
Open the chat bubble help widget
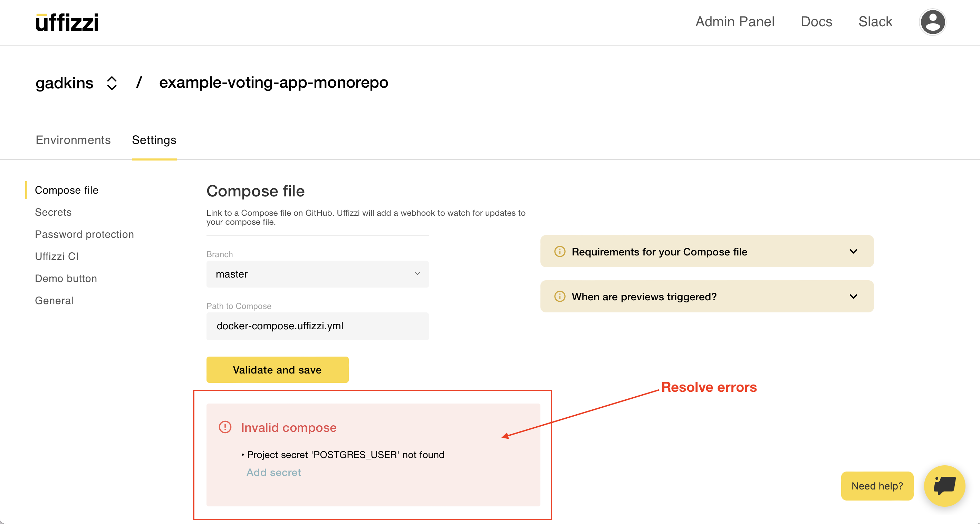tap(944, 486)
